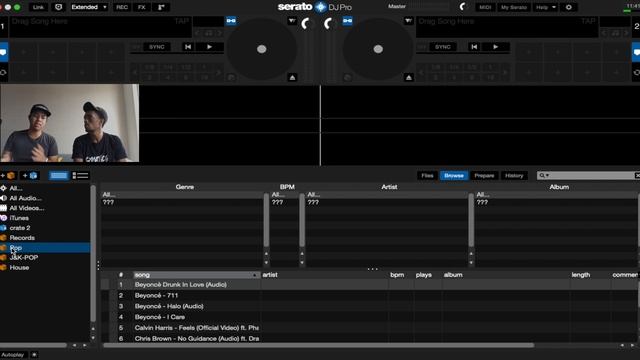This screenshot has width=640, height=360.
Task: Play deck 2
Action: [x=496, y=47]
